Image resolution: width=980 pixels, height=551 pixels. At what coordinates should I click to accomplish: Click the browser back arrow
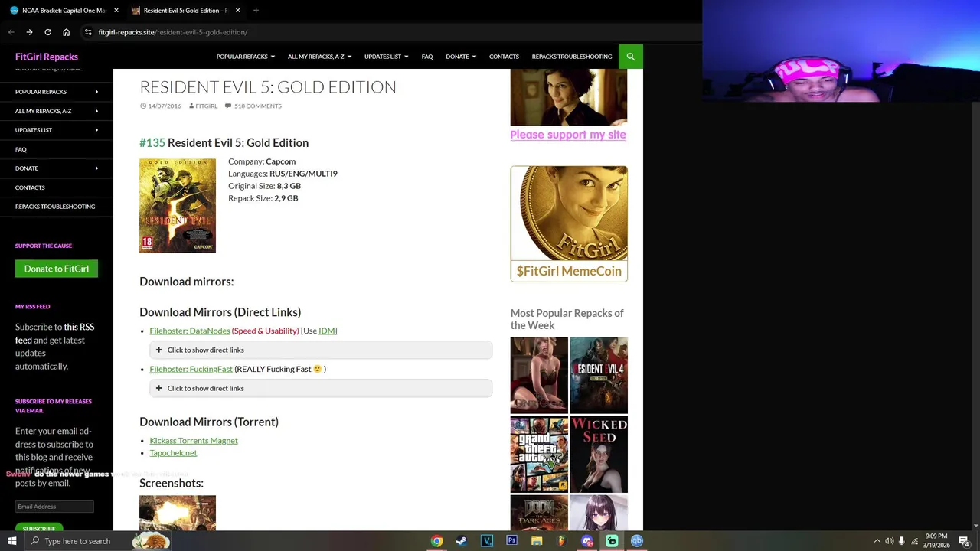click(x=11, y=32)
